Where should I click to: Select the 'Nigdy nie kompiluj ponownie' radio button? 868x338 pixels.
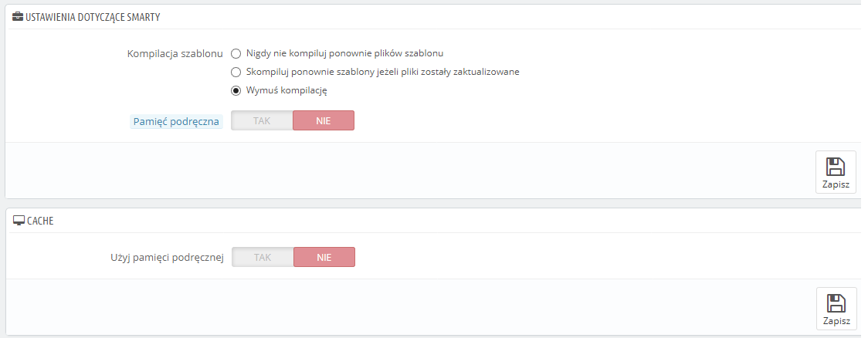point(236,54)
